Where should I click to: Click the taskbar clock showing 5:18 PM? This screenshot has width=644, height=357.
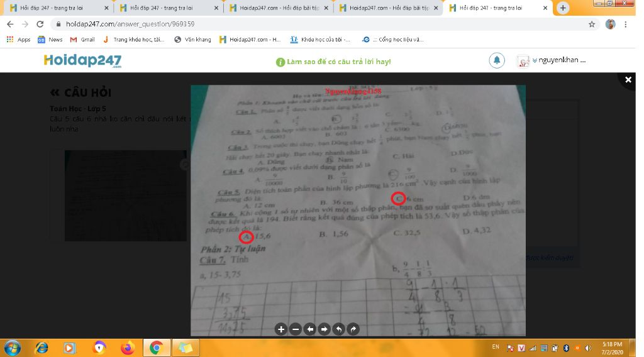tap(612, 348)
